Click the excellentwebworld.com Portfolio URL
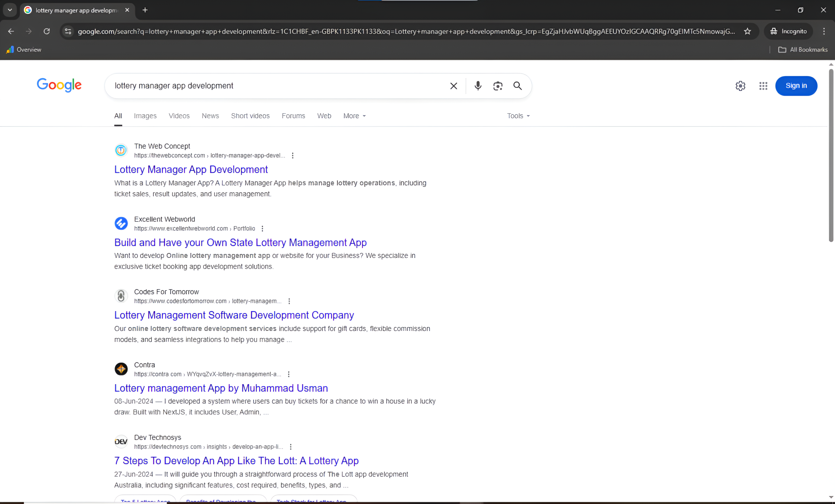835x504 pixels. (x=194, y=229)
